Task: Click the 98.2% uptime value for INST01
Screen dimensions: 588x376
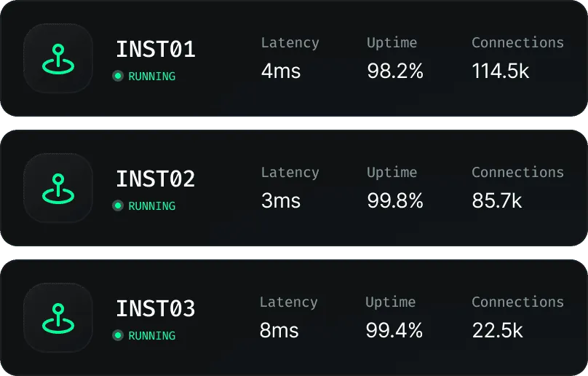Action: (395, 71)
